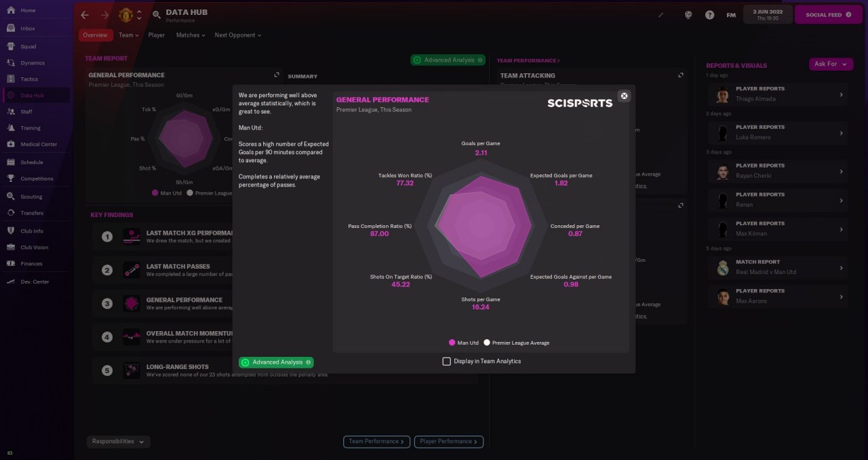Open Data Hub in the sidebar
Image resolution: width=868 pixels, height=460 pixels.
(35, 96)
